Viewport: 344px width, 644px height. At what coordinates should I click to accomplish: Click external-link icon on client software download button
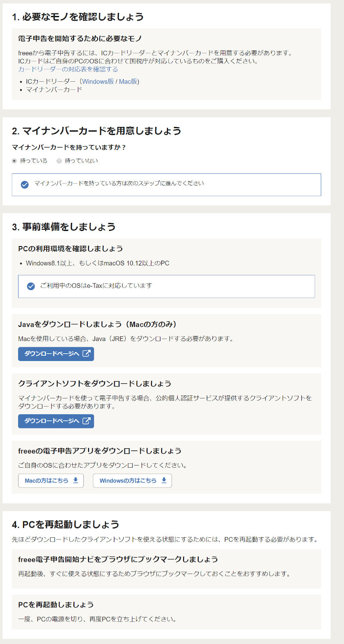click(x=86, y=421)
